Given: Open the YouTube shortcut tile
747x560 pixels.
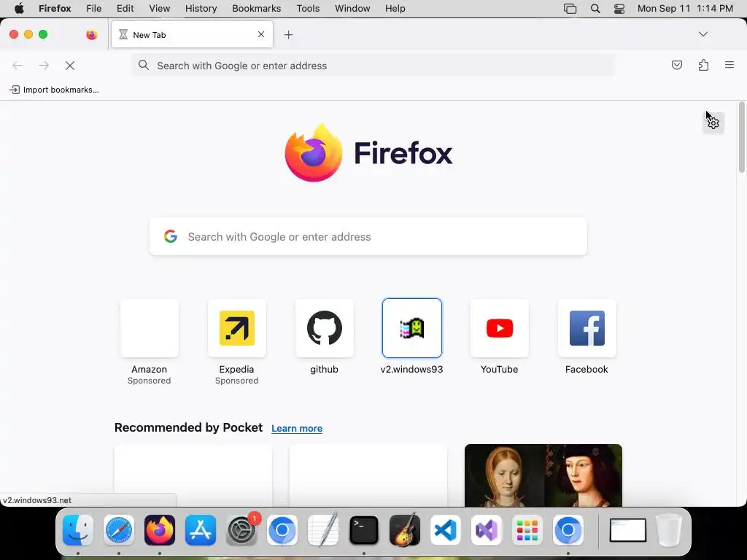Looking at the screenshot, I should 499,328.
